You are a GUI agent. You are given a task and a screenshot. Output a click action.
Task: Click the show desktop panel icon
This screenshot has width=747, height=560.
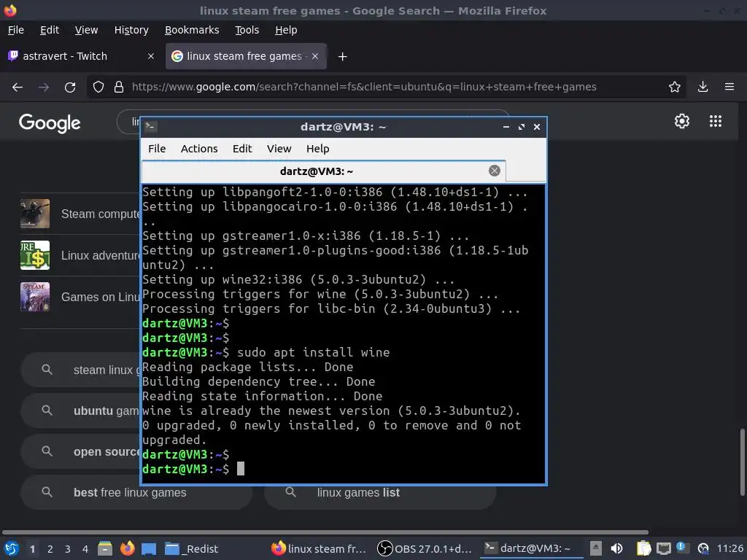pyautogui.click(x=149, y=549)
